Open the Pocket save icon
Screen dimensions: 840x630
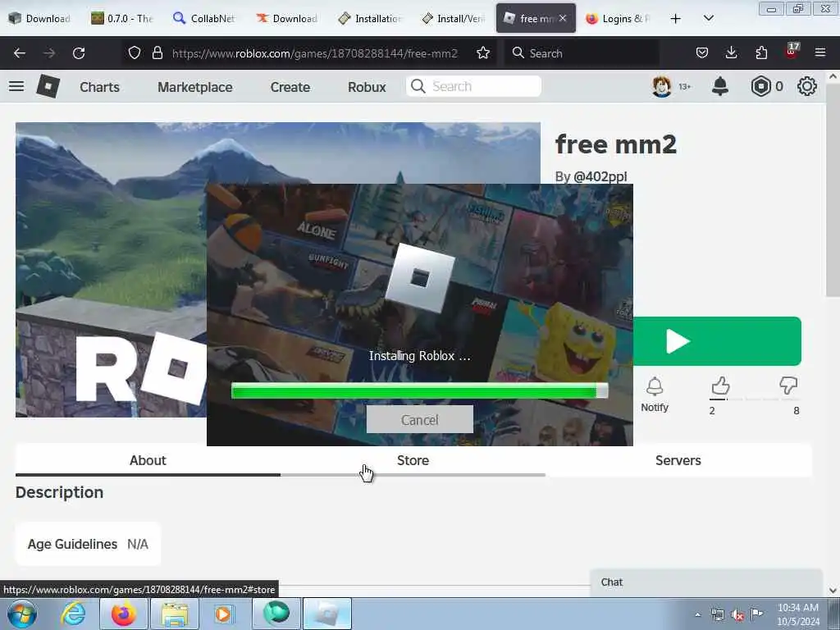point(702,52)
